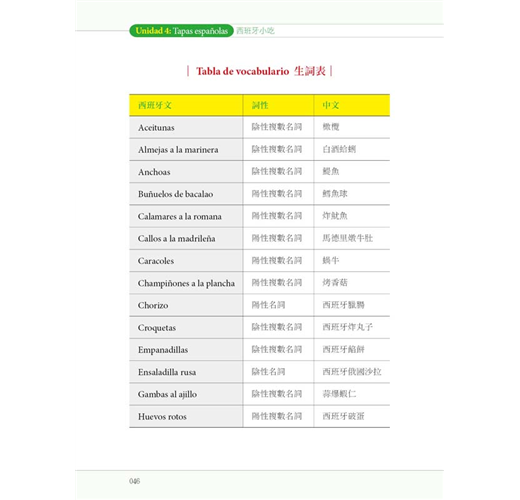520x500 pixels.
Task: Click Gambas al ajillo cell
Action: 186,394
